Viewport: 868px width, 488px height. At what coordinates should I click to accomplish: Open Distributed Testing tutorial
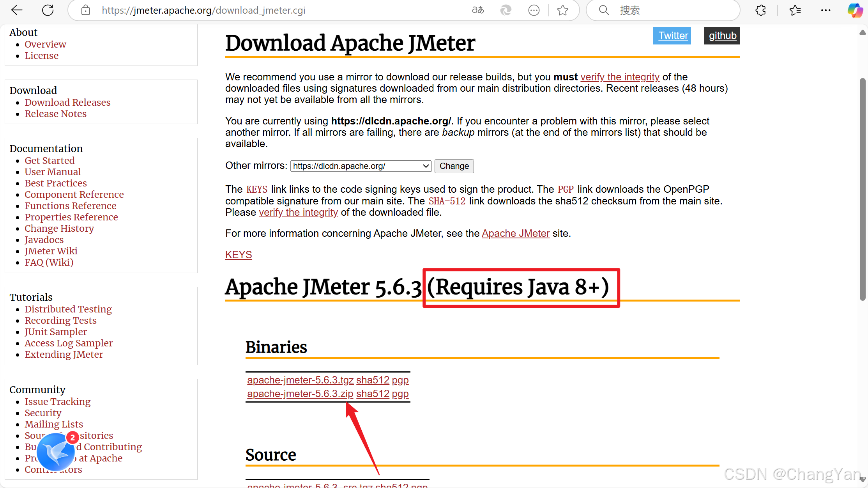coord(68,309)
